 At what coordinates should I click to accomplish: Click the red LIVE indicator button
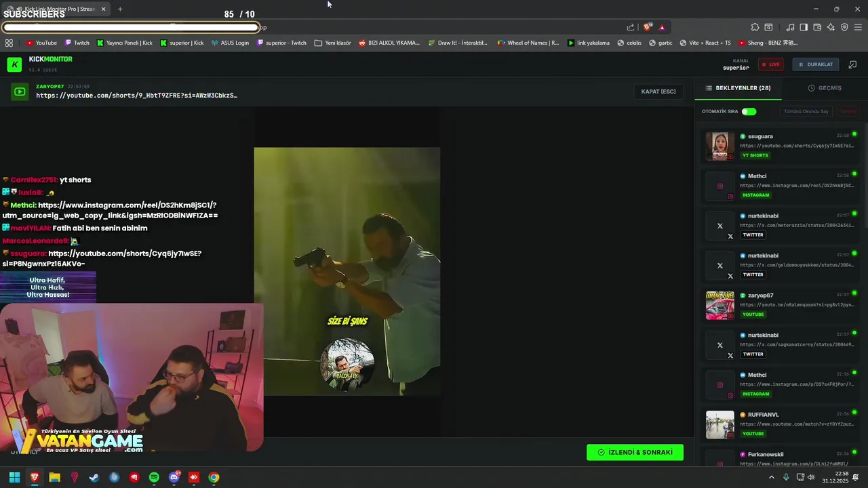click(770, 64)
